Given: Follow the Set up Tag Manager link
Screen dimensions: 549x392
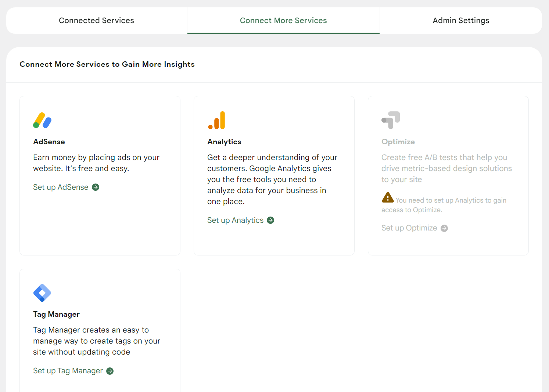Looking at the screenshot, I should pyautogui.click(x=68, y=371).
